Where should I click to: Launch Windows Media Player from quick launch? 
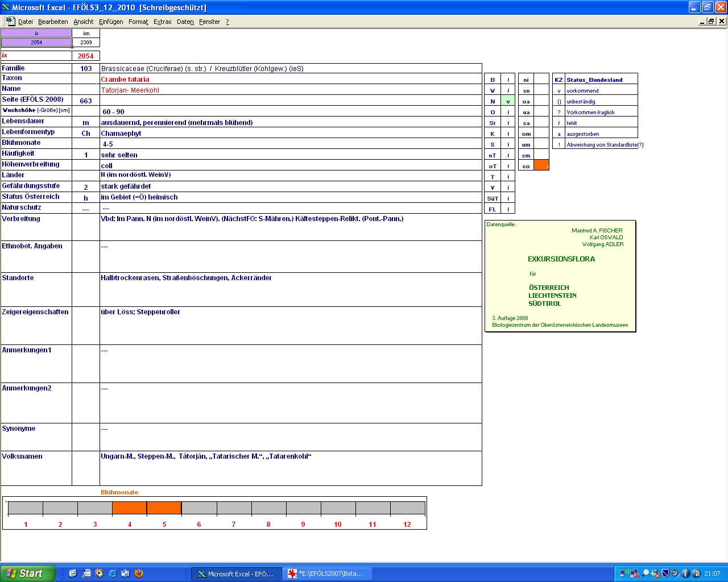tap(99, 573)
